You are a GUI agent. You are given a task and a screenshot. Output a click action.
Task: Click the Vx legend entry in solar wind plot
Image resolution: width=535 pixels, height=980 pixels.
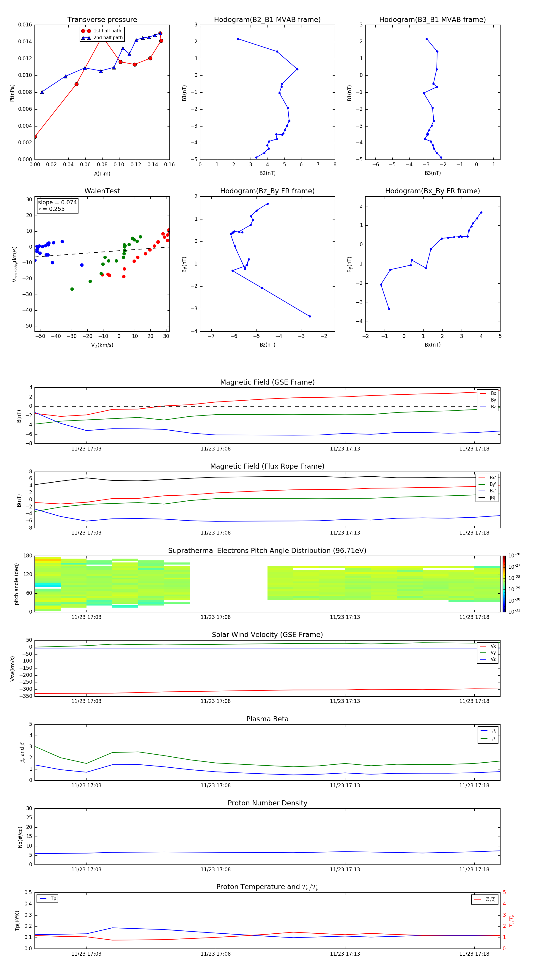pyautogui.click(x=488, y=646)
